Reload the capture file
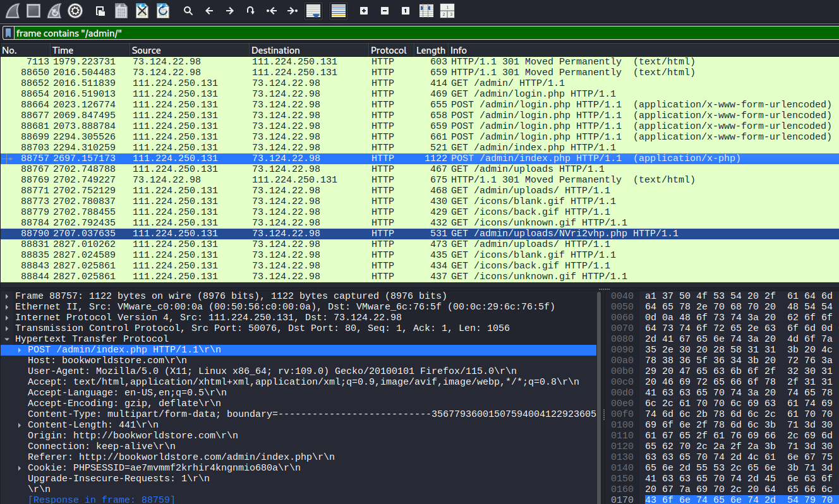Viewport: 839px width, 504px height. pos(163,11)
